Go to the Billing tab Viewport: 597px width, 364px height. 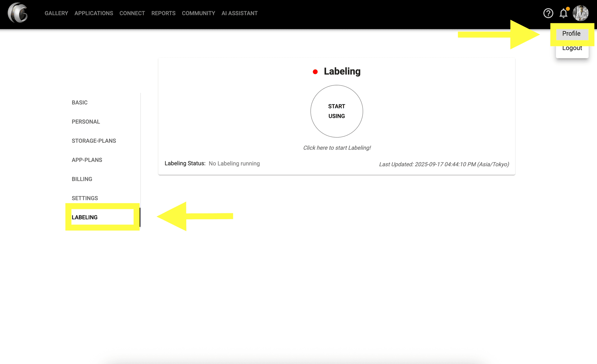tap(82, 179)
